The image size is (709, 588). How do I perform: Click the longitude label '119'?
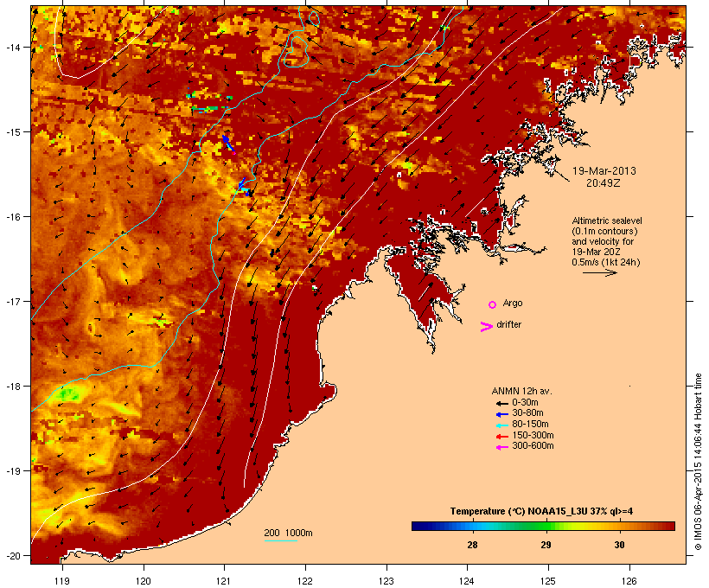[62, 581]
